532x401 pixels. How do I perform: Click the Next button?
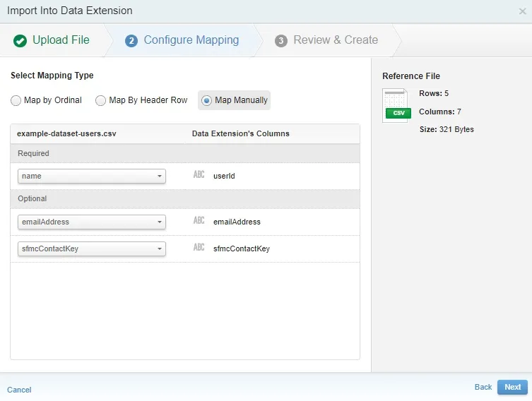[x=512, y=387]
